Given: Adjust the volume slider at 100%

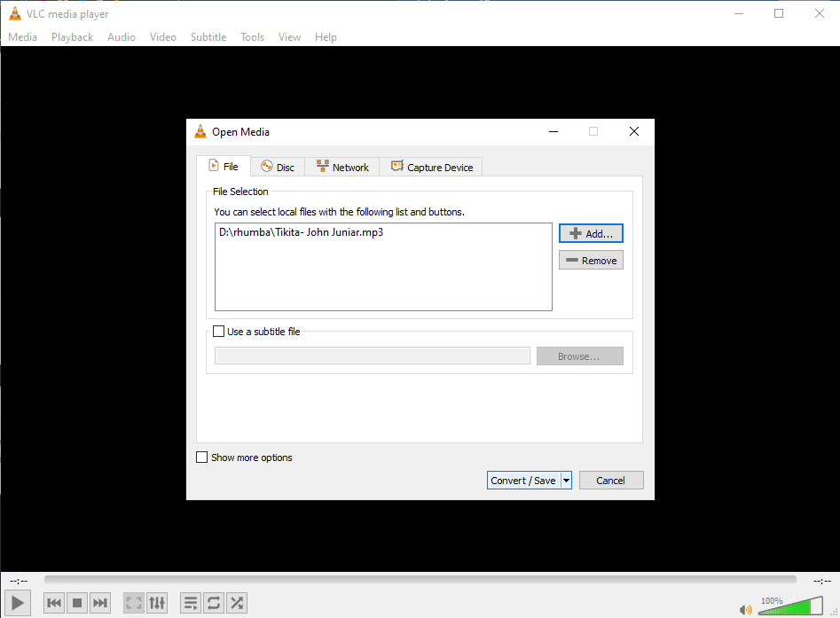Looking at the screenshot, I should click(x=790, y=606).
